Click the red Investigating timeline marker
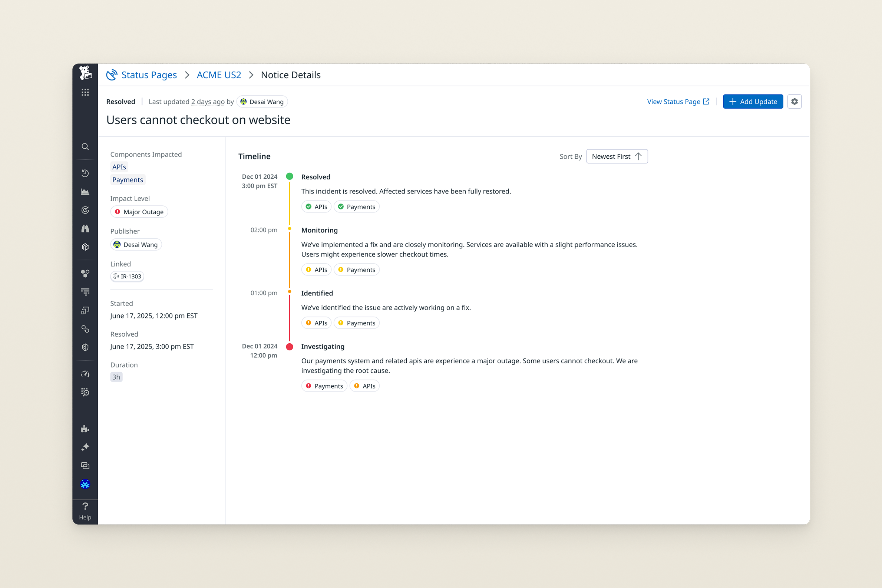Viewport: 882px width, 588px height. 290,347
